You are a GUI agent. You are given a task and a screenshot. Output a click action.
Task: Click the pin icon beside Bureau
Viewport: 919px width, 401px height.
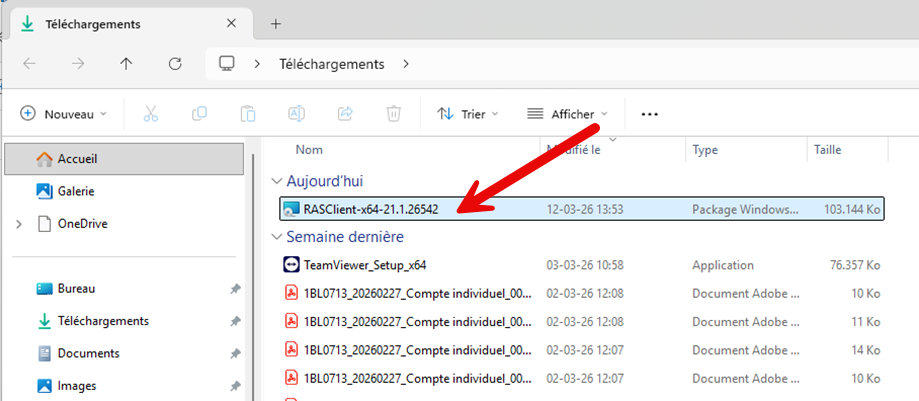tap(235, 288)
